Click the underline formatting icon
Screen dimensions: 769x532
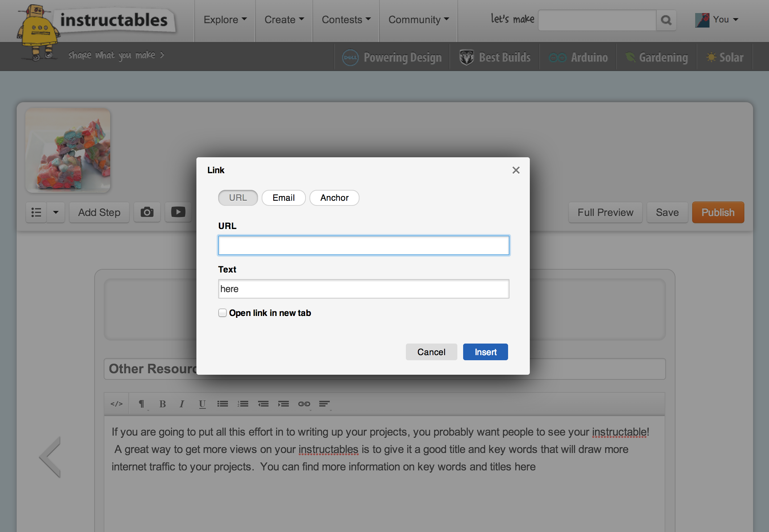click(x=202, y=403)
